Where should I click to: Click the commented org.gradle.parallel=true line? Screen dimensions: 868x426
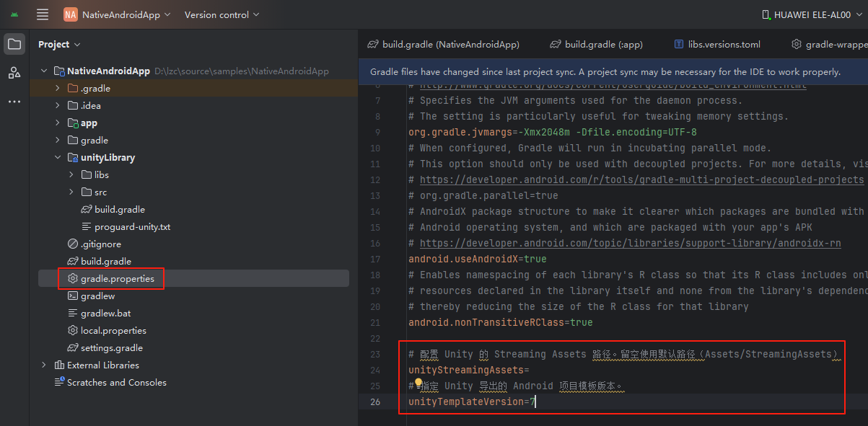click(483, 195)
